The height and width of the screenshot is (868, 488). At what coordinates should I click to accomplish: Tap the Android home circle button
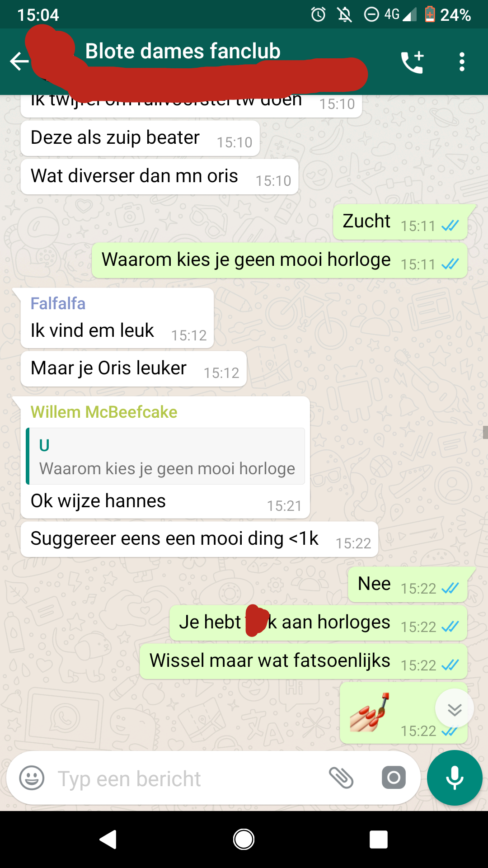(x=244, y=840)
